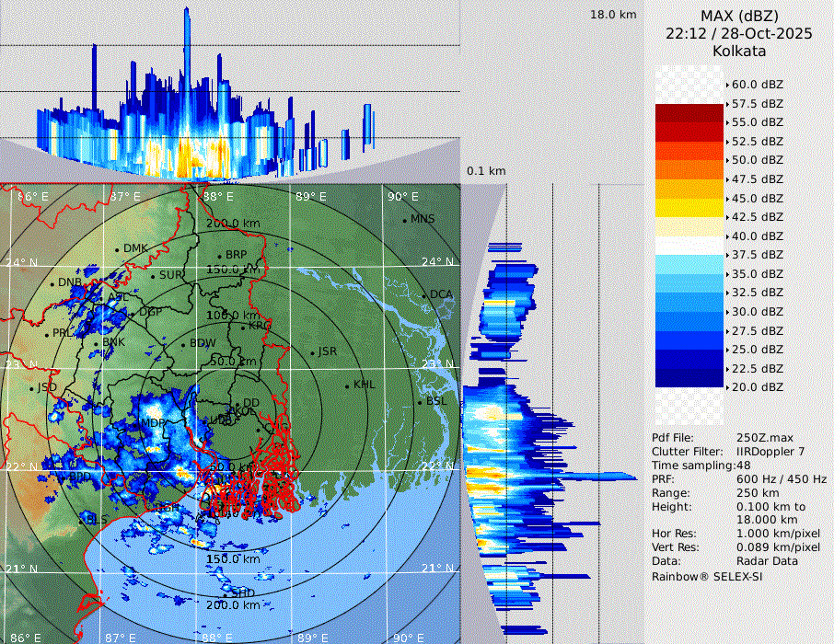The width and height of the screenshot is (834, 644).
Task: Click the BRP station marker dot
Action: click(220, 256)
